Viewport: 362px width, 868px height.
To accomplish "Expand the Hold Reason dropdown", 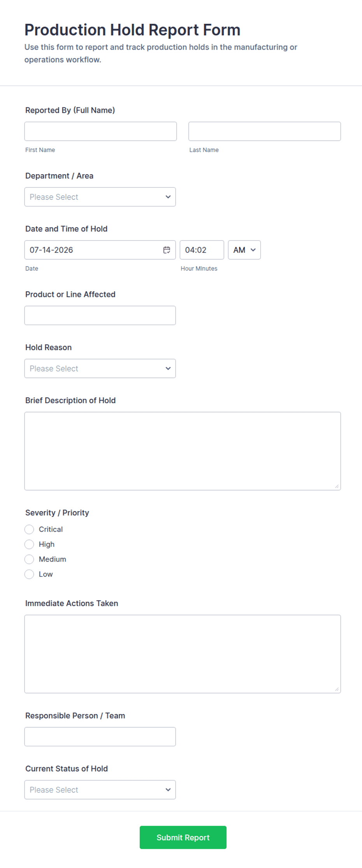I will click(x=100, y=369).
